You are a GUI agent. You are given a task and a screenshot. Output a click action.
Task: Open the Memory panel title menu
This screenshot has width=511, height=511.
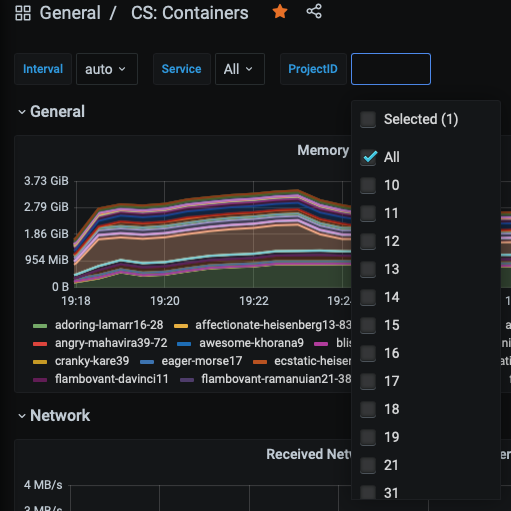click(x=323, y=150)
